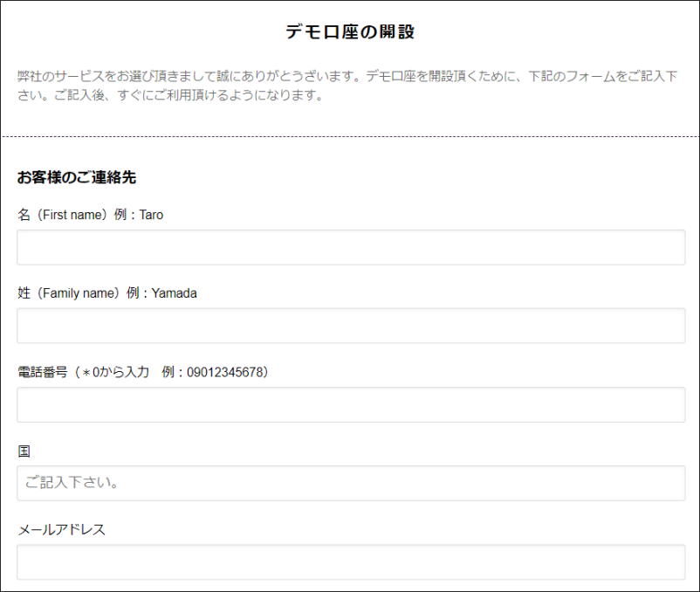Click the example number 09012345678
This screenshot has width=700, height=592.
(225, 372)
